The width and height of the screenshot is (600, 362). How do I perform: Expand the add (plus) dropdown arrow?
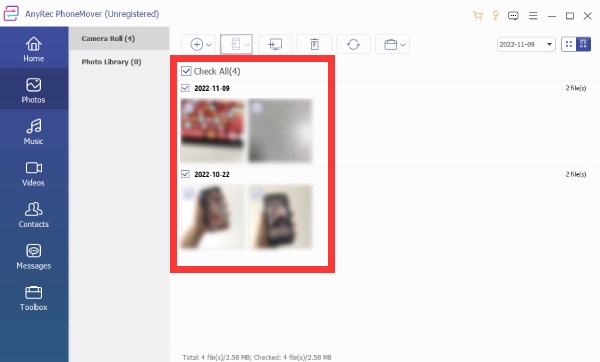(209, 45)
